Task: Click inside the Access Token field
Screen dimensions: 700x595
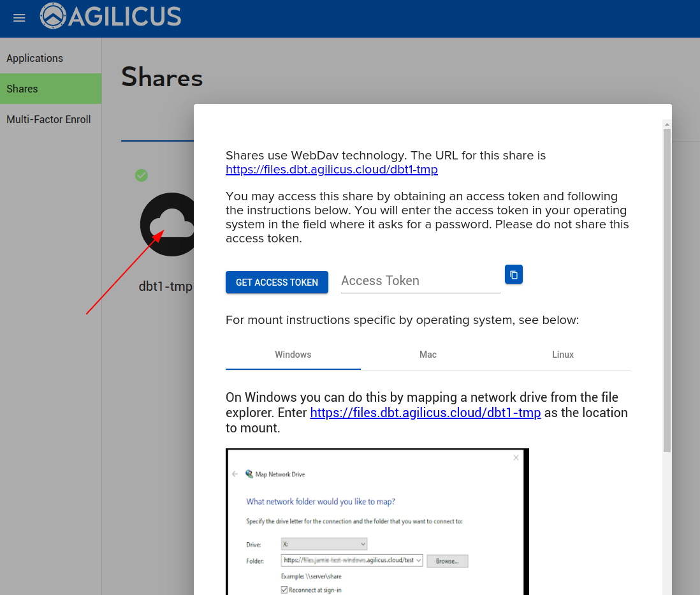Action: [420, 281]
